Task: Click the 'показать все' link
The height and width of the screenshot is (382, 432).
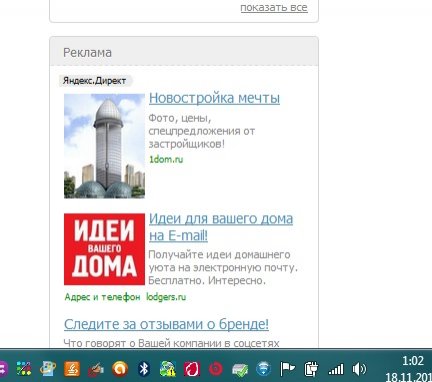Action: 274,7
